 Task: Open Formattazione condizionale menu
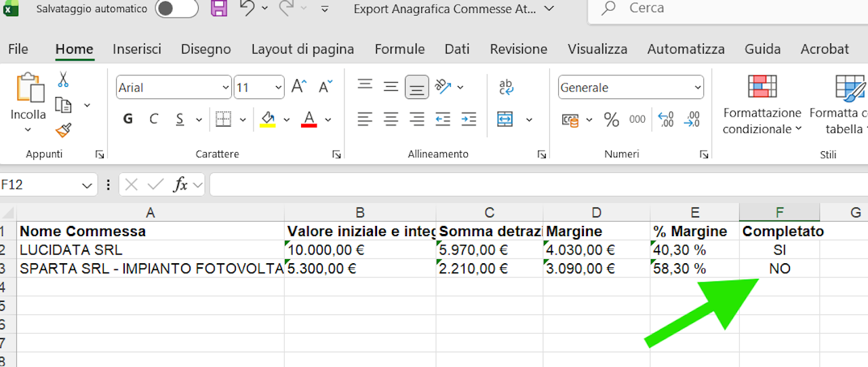tap(762, 104)
